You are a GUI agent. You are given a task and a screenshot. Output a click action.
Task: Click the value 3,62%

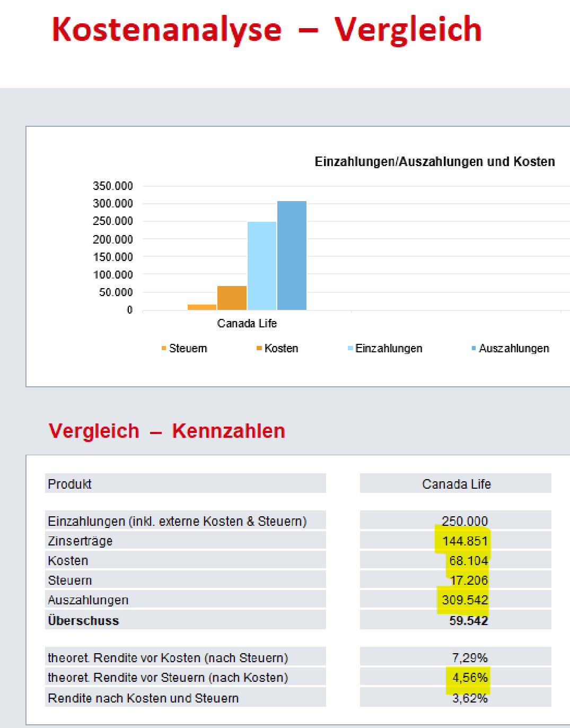click(470, 698)
